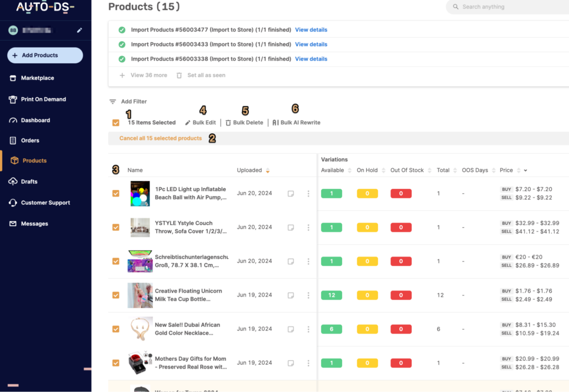Go to Print On Demand section
This screenshot has width=569, height=392.
click(43, 99)
